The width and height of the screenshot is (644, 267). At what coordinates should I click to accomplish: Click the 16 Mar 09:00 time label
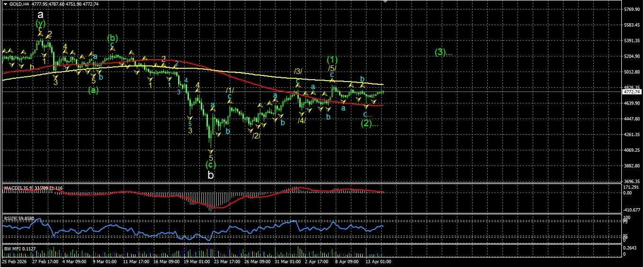pos(167,261)
